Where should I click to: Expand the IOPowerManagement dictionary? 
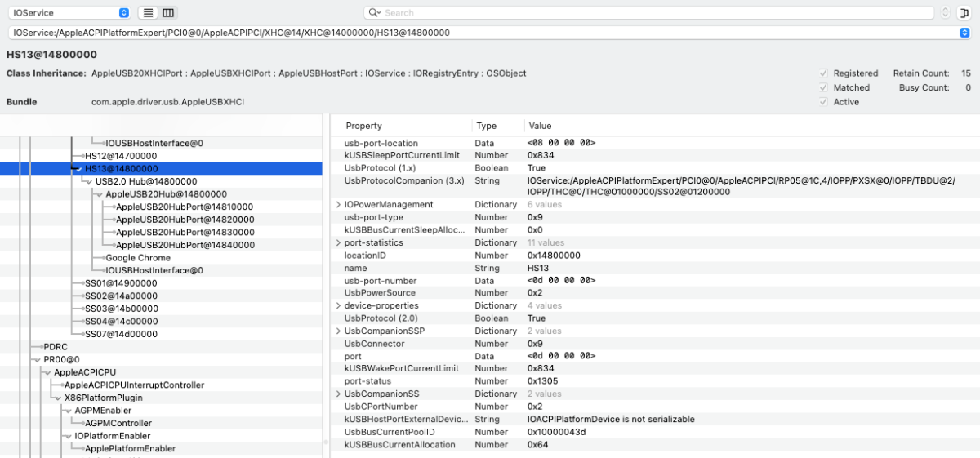(x=339, y=205)
